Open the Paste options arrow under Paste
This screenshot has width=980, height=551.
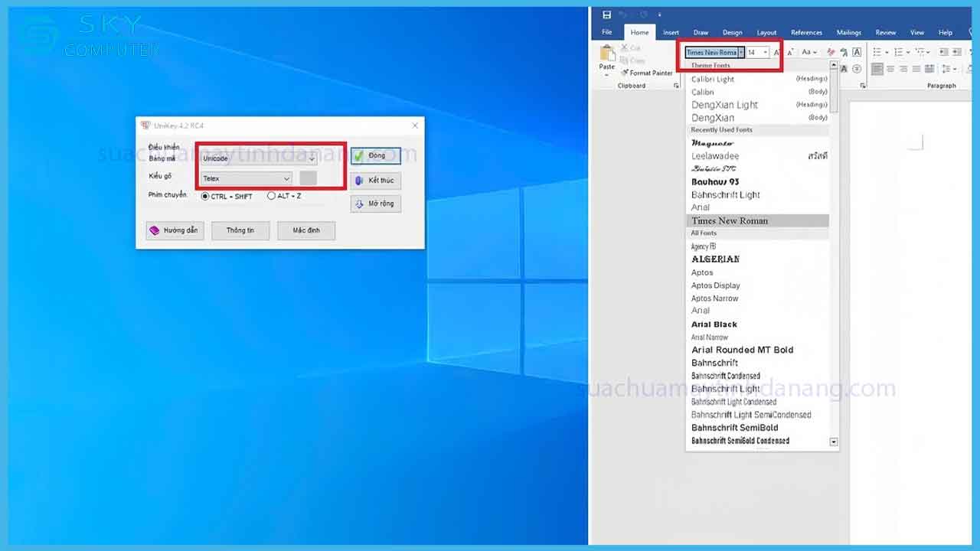[607, 74]
